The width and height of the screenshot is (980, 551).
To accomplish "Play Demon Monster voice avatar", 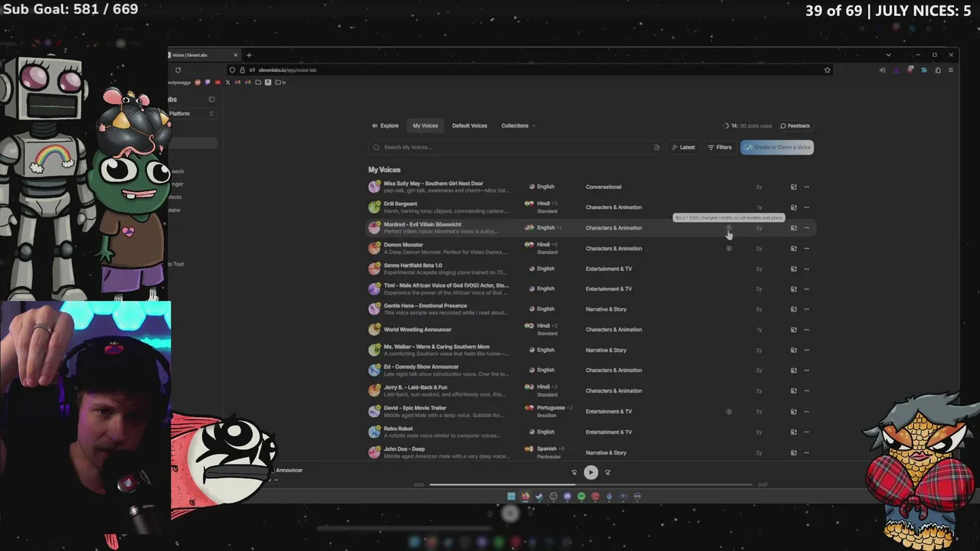I will pos(374,248).
